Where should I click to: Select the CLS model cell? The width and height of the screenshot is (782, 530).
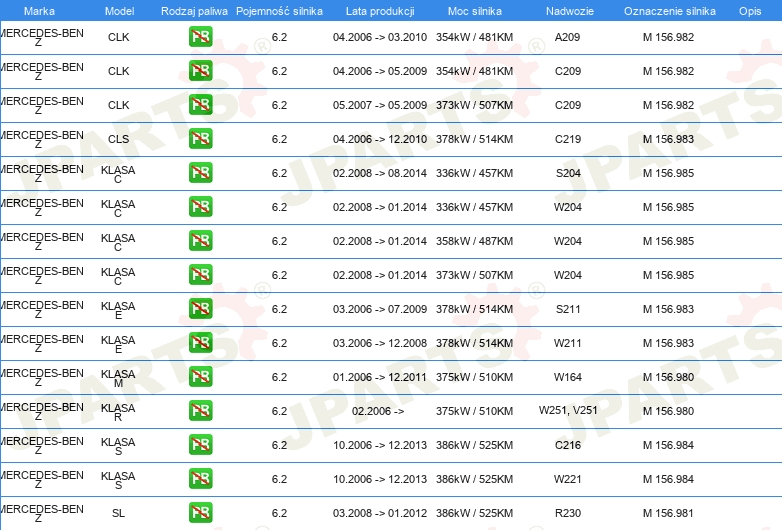(x=119, y=139)
